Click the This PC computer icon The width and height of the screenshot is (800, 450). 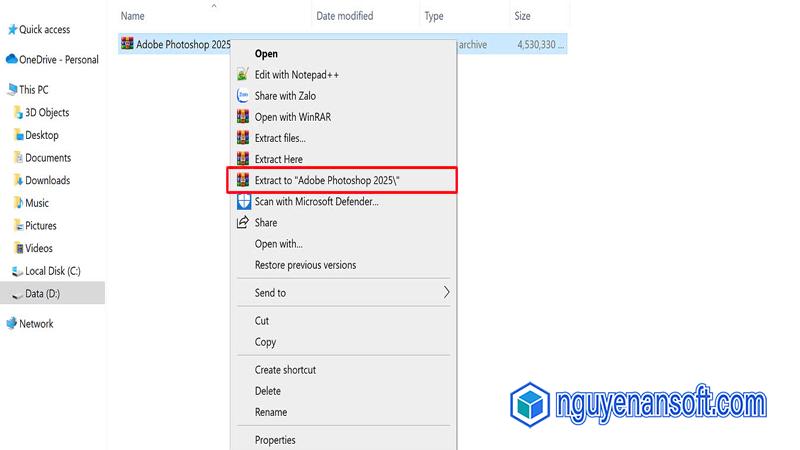(x=12, y=90)
